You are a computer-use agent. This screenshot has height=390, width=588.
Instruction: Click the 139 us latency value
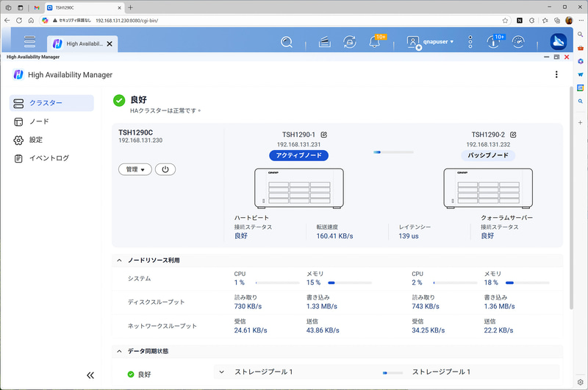tap(409, 236)
